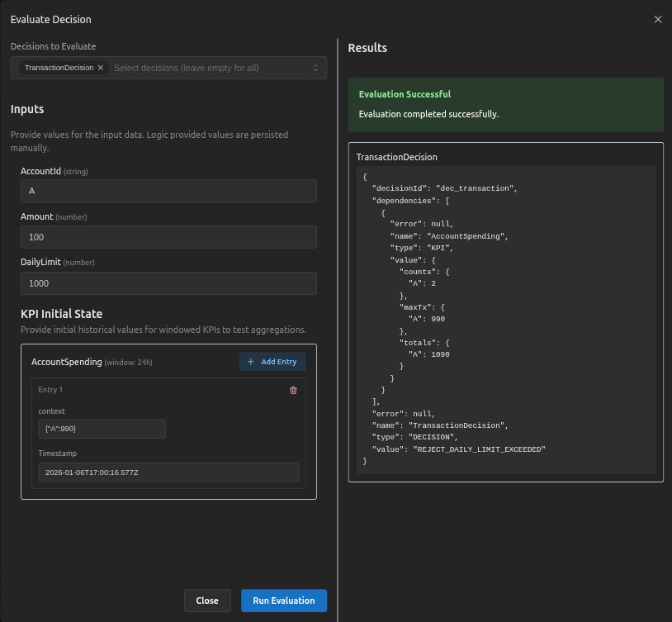Viewport: 672px width, 622px height.
Task: Close the Evaluate Decision dialog with the X
Action: click(x=656, y=19)
